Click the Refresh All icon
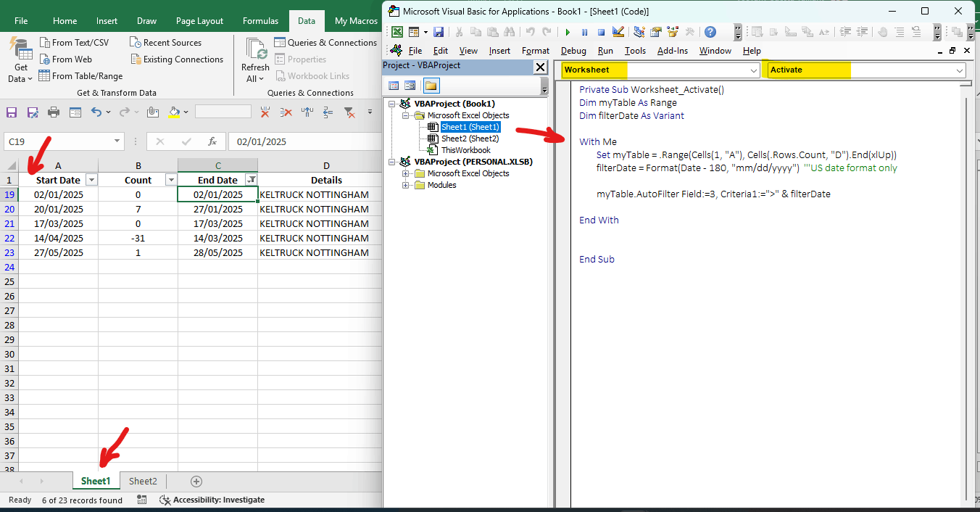 255,59
